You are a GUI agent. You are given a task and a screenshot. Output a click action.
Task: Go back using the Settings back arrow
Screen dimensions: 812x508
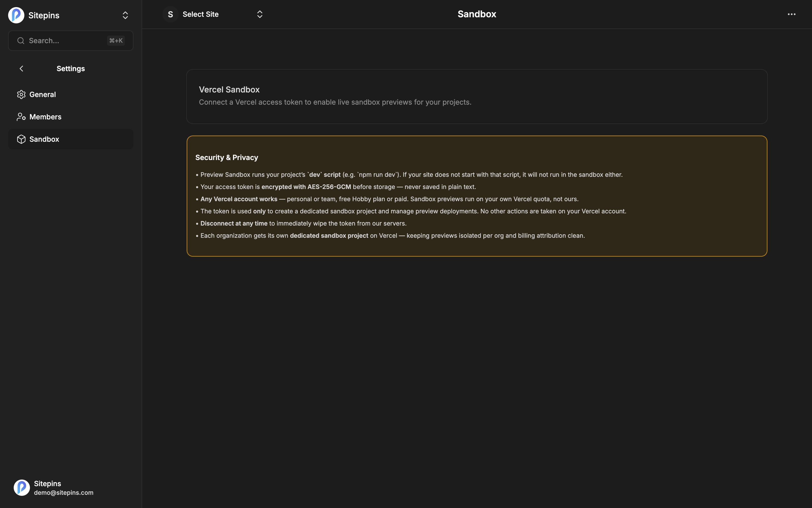click(x=22, y=69)
